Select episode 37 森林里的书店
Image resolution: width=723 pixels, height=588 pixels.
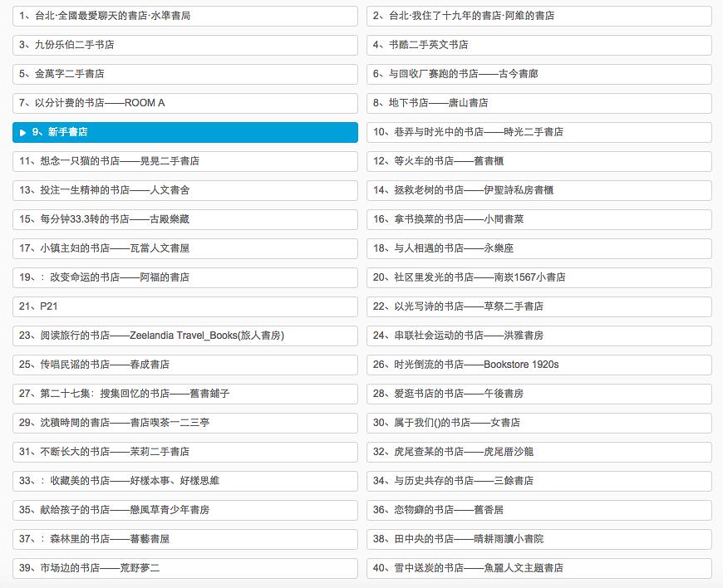184,539
